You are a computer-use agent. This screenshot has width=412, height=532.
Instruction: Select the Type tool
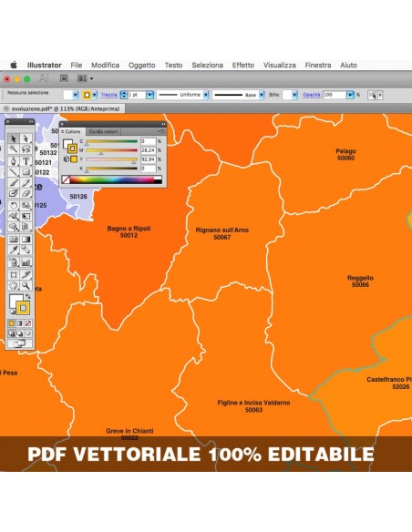pyautogui.click(x=26, y=161)
